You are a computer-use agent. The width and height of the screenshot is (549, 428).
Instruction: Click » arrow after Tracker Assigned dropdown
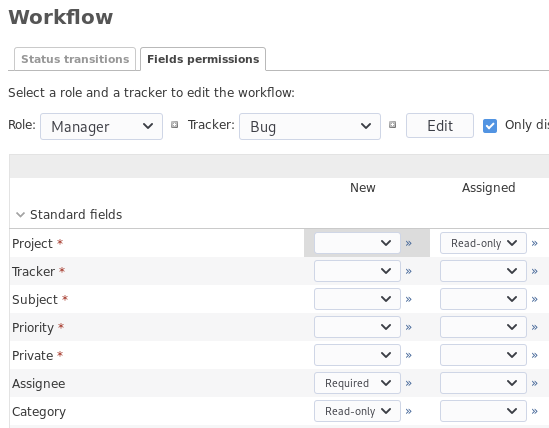pyautogui.click(x=534, y=271)
